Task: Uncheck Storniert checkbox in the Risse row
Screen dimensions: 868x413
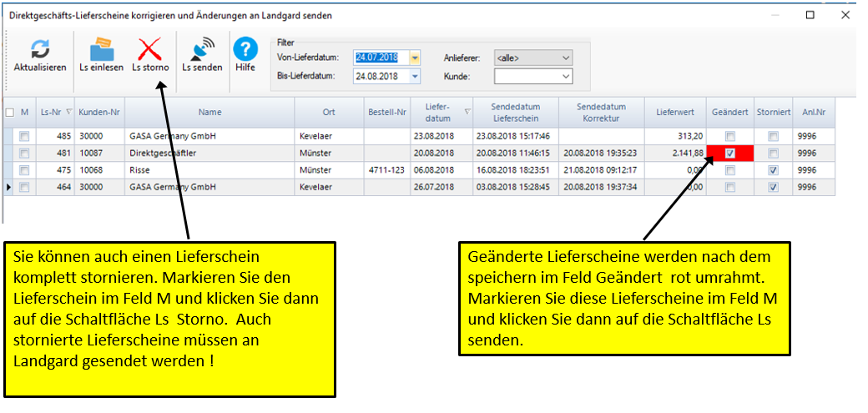Action: click(774, 170)
